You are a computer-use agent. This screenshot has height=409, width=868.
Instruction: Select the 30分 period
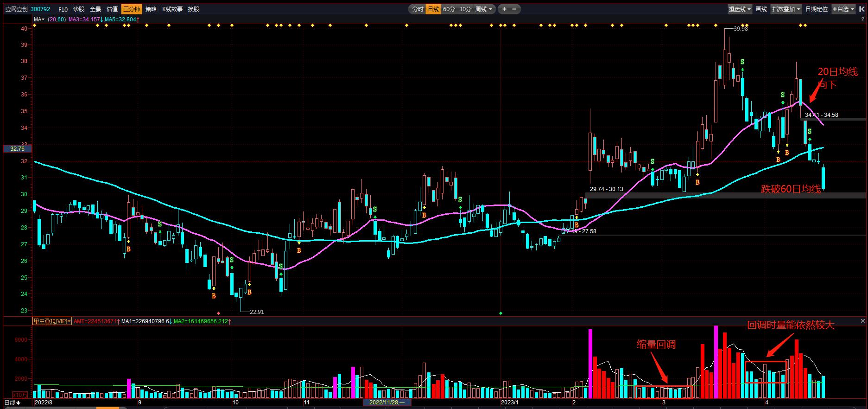pyautogui.click(x=465, y=9)
